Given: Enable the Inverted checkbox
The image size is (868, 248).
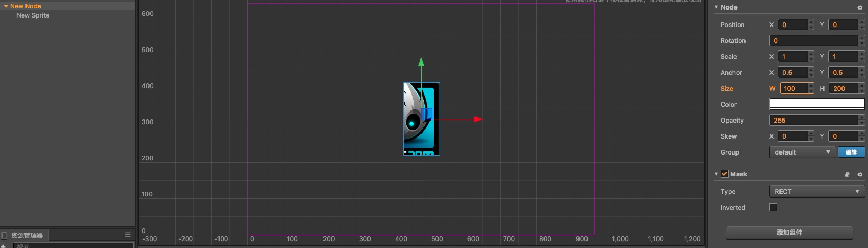Looking at the screenshot, I should [x=773, y=208].
